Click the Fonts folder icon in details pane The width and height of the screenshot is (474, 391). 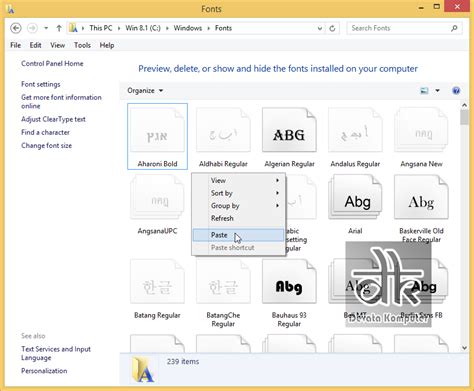coord(143,369)
